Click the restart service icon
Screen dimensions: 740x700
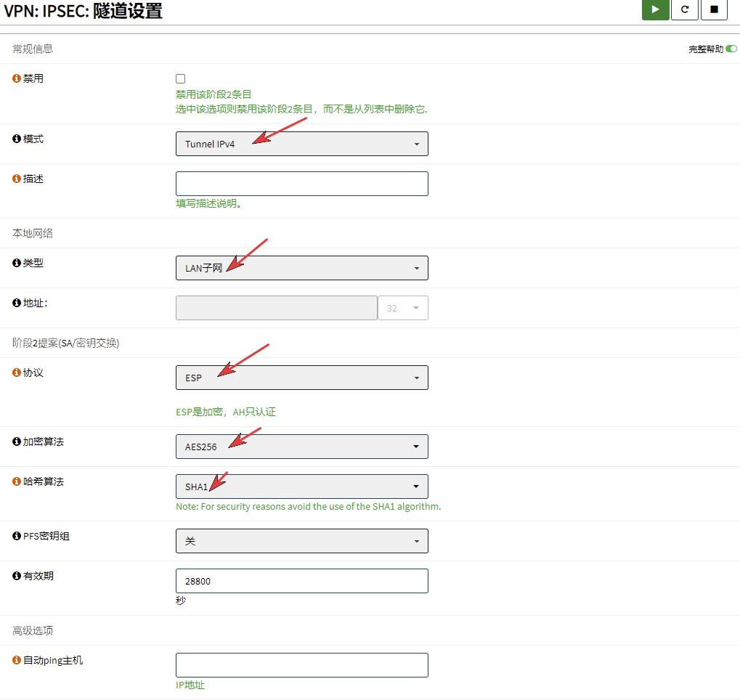pos(685,9)
